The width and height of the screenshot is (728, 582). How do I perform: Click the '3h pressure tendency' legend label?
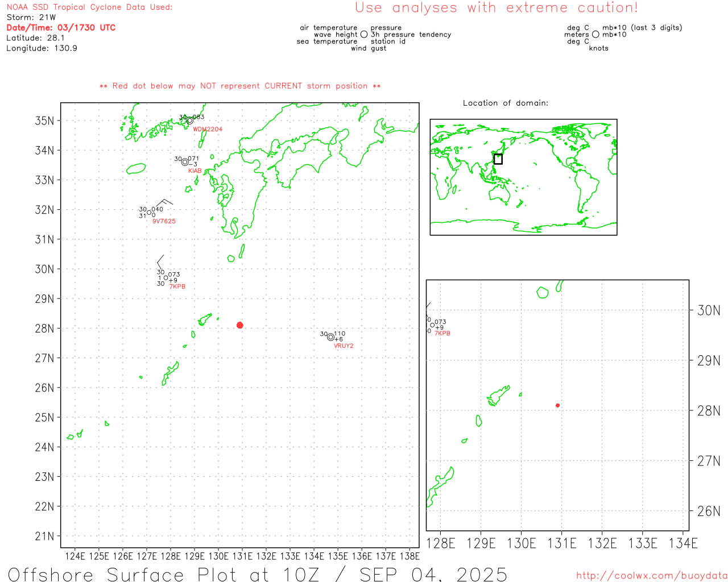pos(411,35)
